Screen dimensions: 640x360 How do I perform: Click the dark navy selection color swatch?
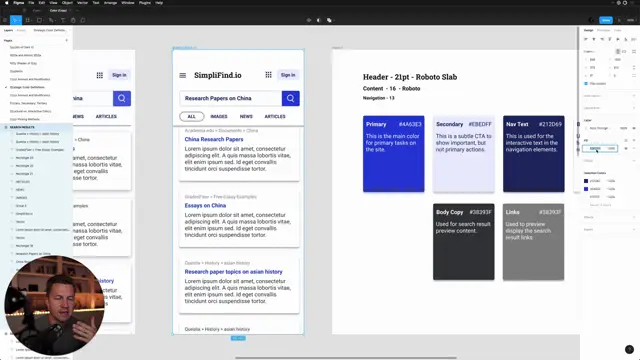coord(586,181)
